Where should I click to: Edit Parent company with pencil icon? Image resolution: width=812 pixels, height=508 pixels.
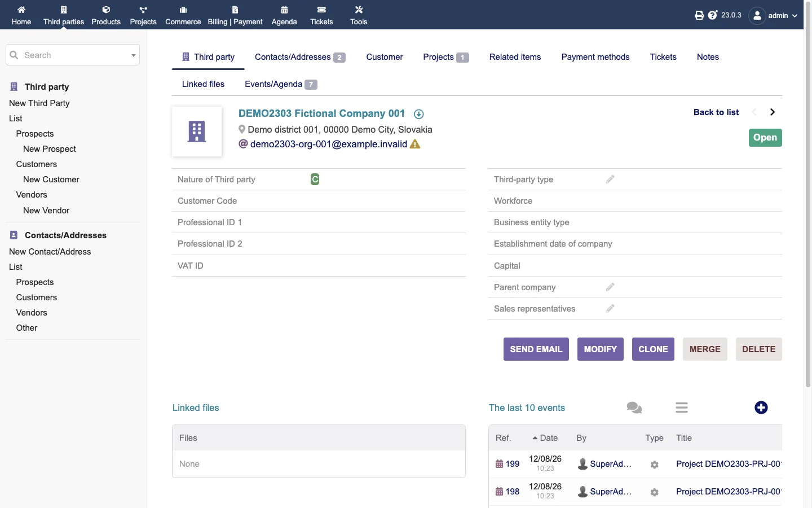pos(610,287)
